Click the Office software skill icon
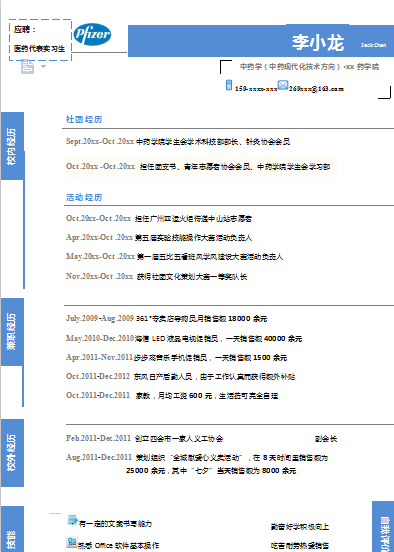Image resolution: width=394 pixels, height=552 pixels. tap(71, 542)
